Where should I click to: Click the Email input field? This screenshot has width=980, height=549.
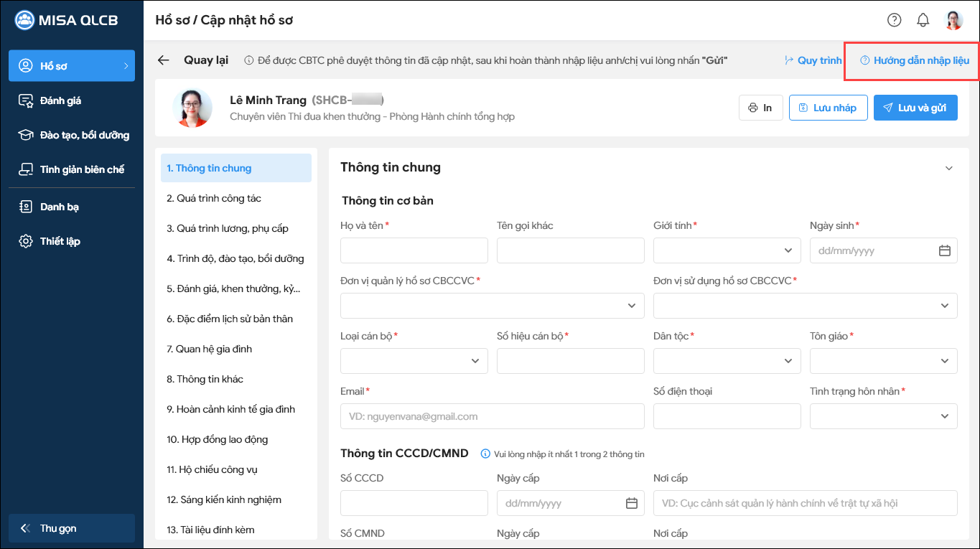pyautogui.click(x=492, y=416)
